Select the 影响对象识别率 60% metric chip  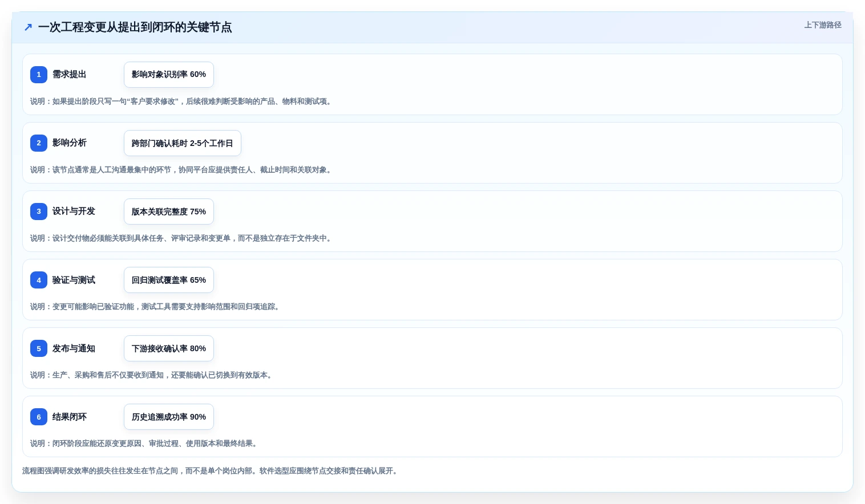169,75
